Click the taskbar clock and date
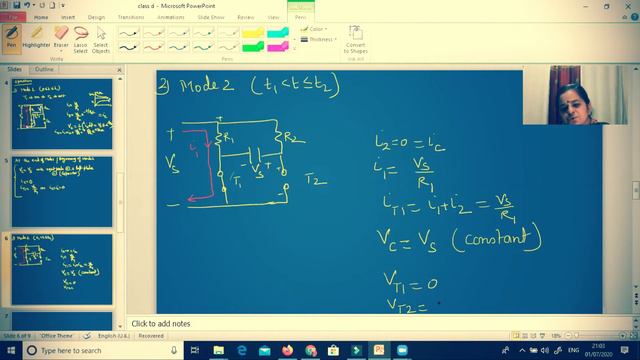This screenshot has height=360, width=640. [x=598, y=350]
